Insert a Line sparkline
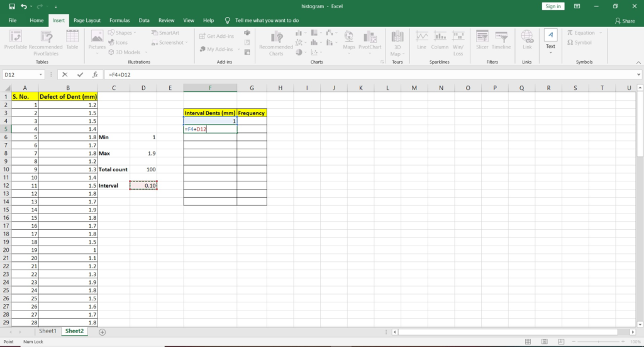The image size is (644, 347). pos(422,40)
